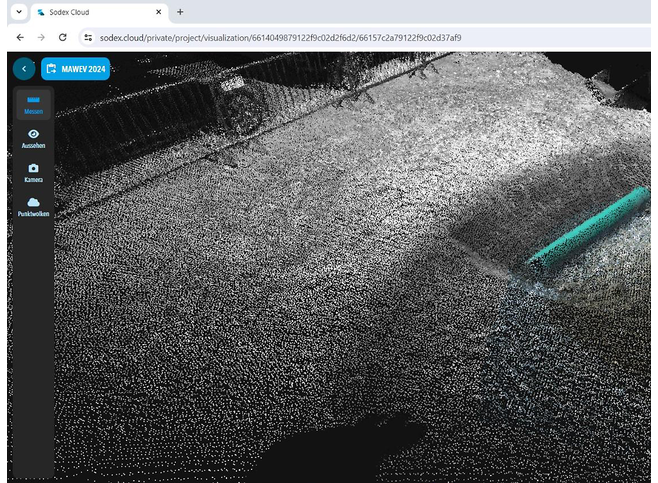View site information icon in address bar

pos(88,37)
